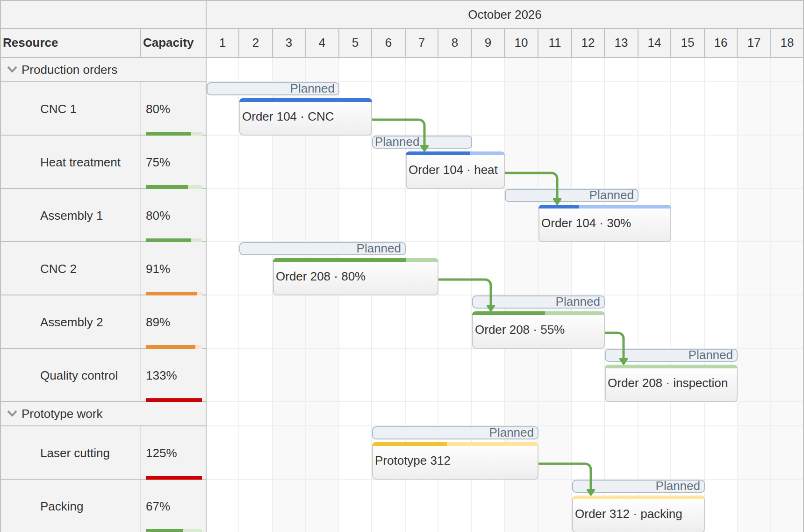Screen dimensions: 804x532
Task: Click the red capacity bar for Quality control
Action: click(x=174, y=400)
